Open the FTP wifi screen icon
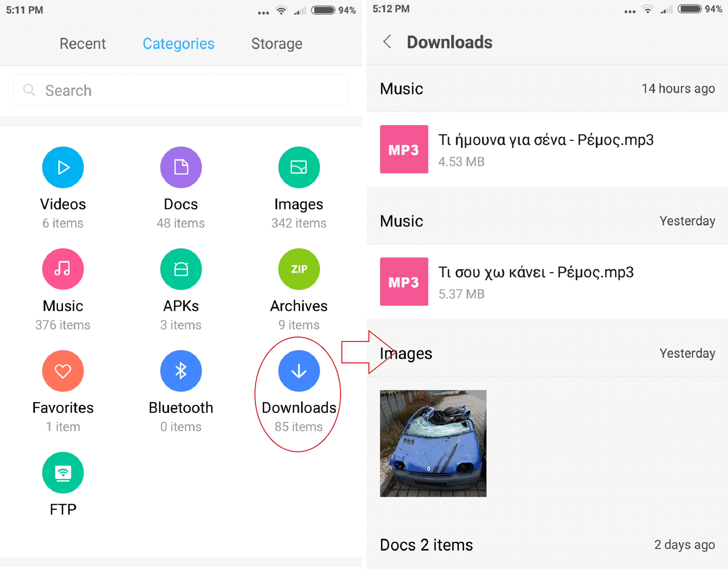 (63, 472)
